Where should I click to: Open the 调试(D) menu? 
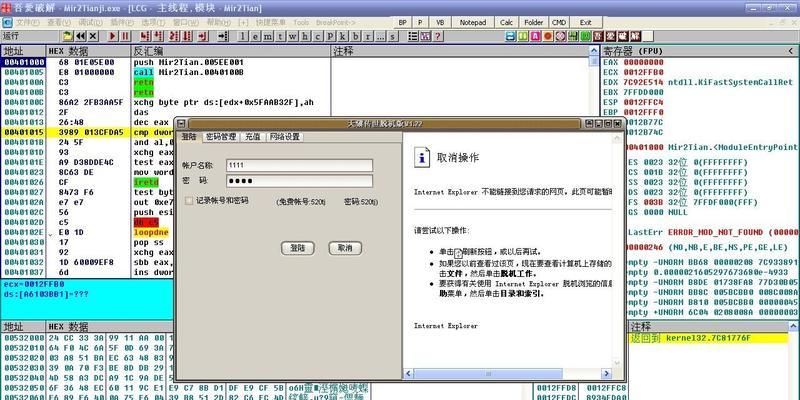coord(90,22)
